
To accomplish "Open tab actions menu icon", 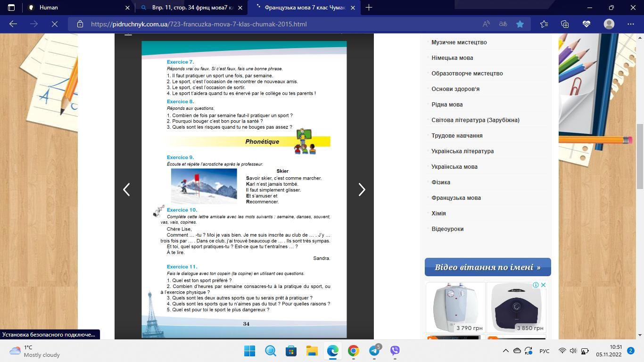I will [11, 8].
